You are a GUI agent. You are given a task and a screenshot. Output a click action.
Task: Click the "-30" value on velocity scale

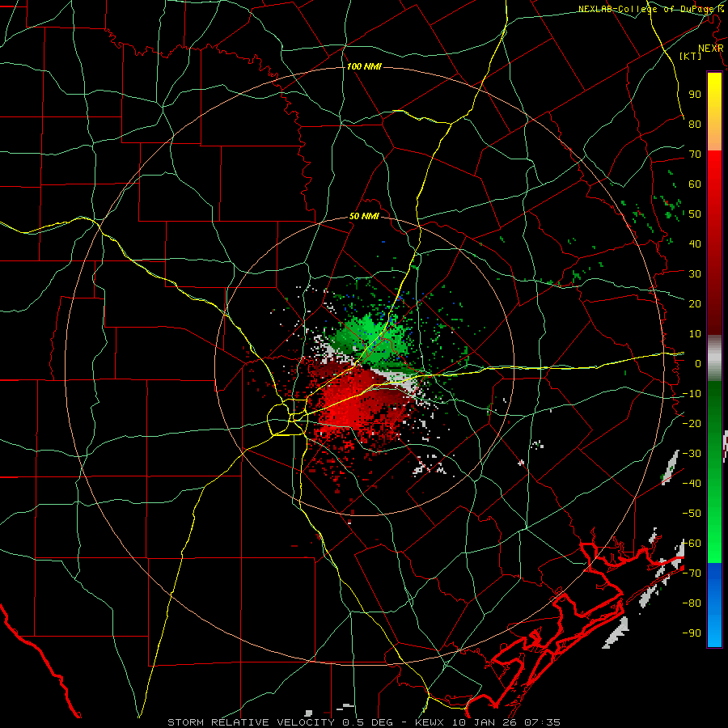(692, 454)
